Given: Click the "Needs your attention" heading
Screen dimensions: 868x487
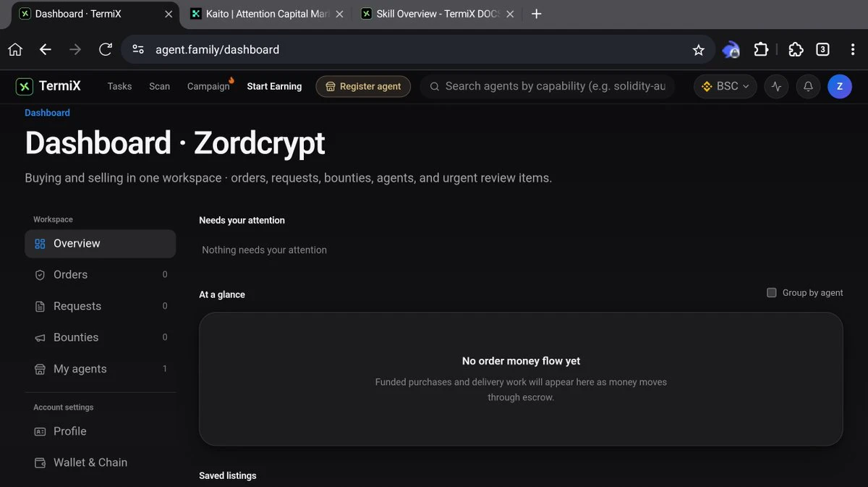Looking at the screenshot, I should (242, 221).
